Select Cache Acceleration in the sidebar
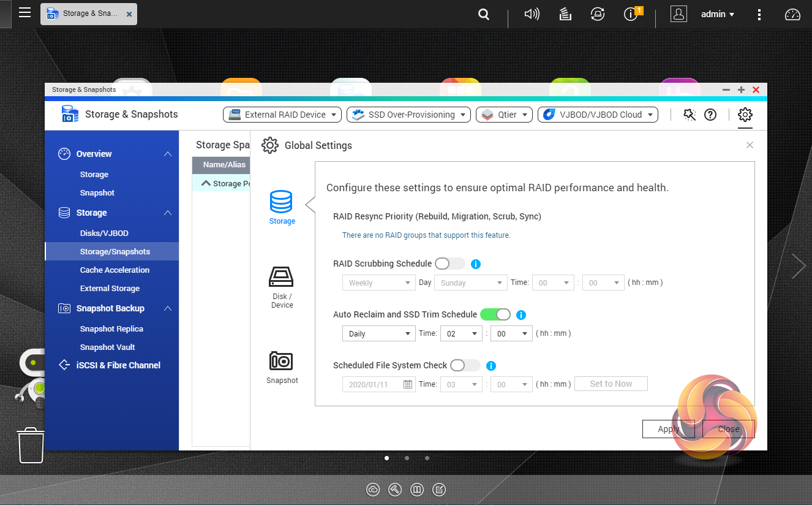The height and width of the screenshot is (505, 812). click(x=115, y=270)
